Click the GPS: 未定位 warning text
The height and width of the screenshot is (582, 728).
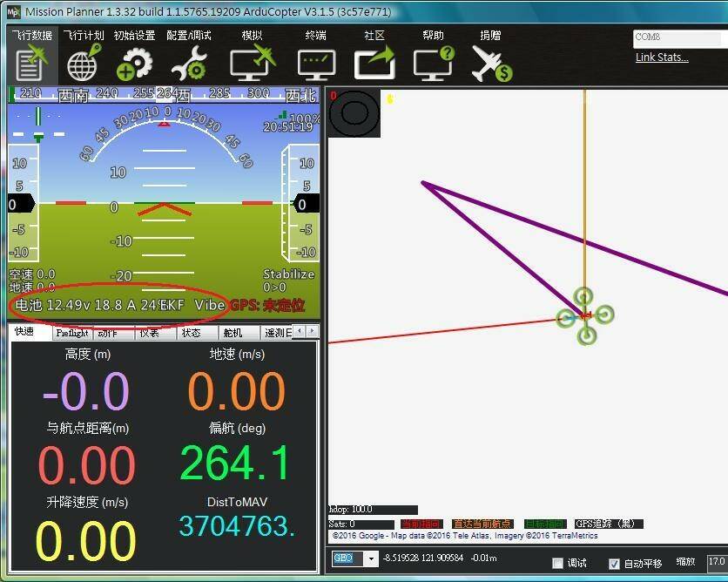tap(267, 305)
